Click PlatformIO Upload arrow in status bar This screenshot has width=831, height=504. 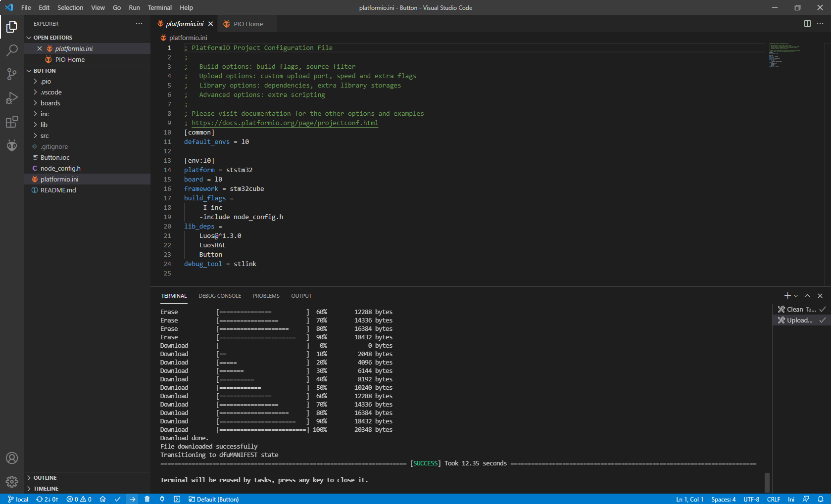click(x=132, y=499)
